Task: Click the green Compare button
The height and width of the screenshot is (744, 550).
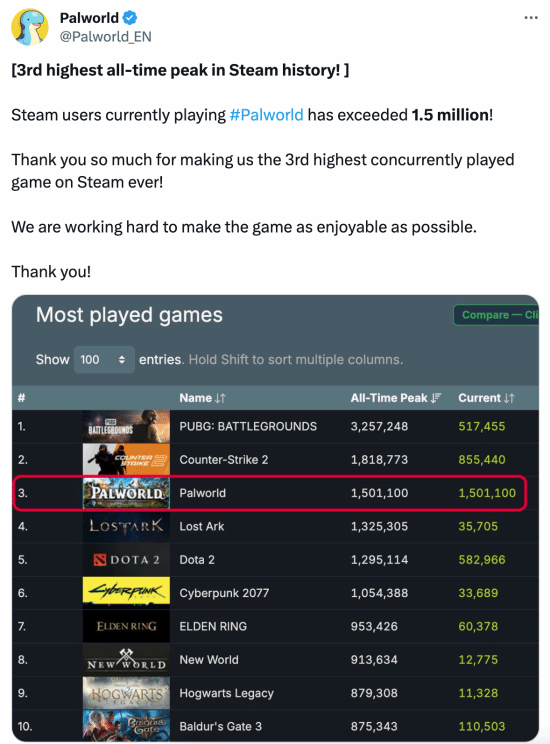Action: click(496, 315)
